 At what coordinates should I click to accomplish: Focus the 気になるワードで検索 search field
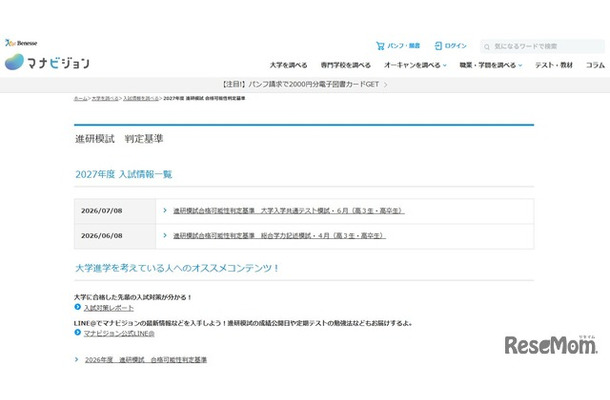(542, 47)
